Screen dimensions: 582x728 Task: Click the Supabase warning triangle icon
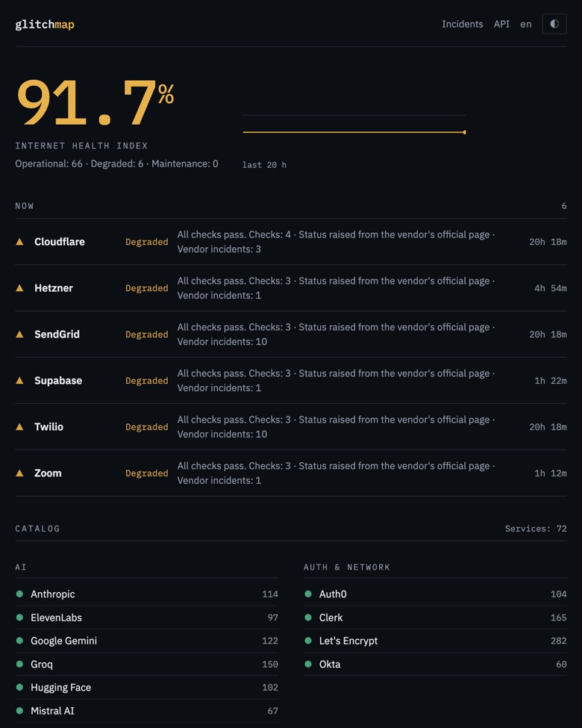click(x=19, y=380)
